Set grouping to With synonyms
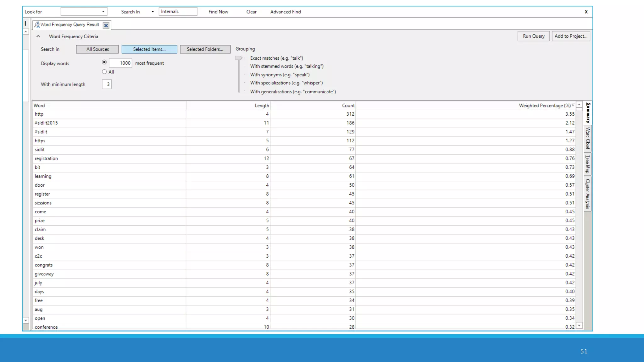Screen dimensions: 644x362 280,75
